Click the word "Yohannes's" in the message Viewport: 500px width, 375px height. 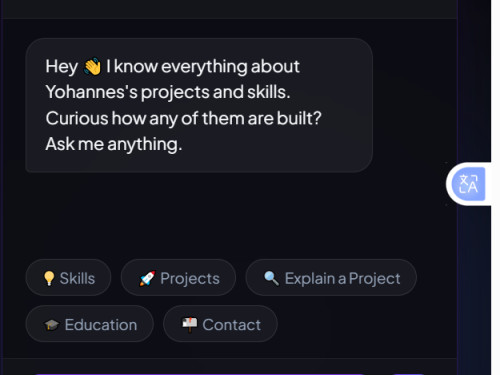click(x=92, y=92)
